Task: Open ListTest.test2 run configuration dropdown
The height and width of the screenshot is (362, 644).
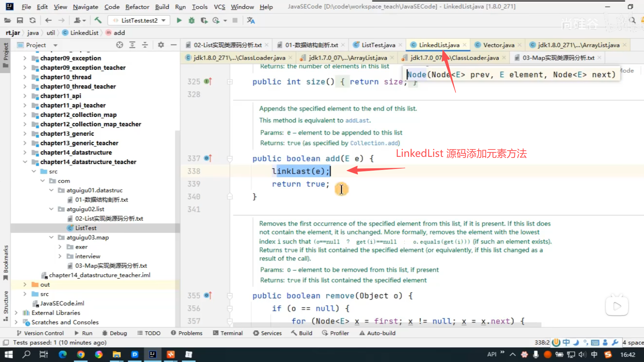Action: click(x=163, y=20)
